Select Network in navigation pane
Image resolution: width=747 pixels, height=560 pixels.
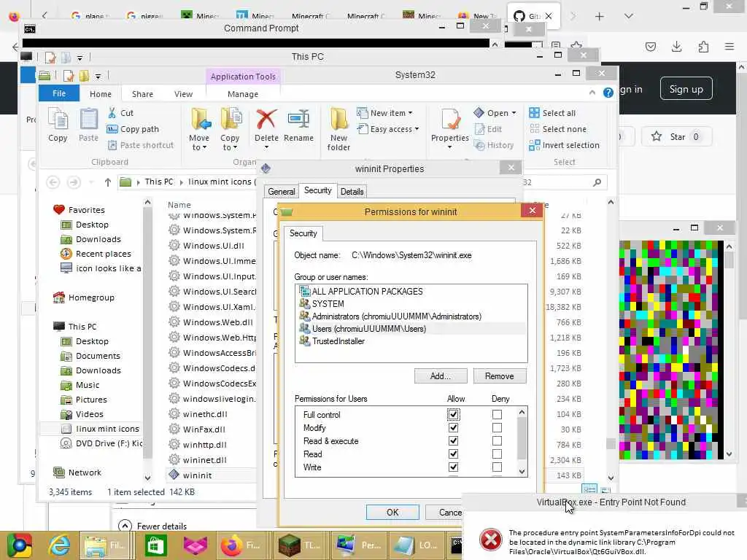point(85,472)
